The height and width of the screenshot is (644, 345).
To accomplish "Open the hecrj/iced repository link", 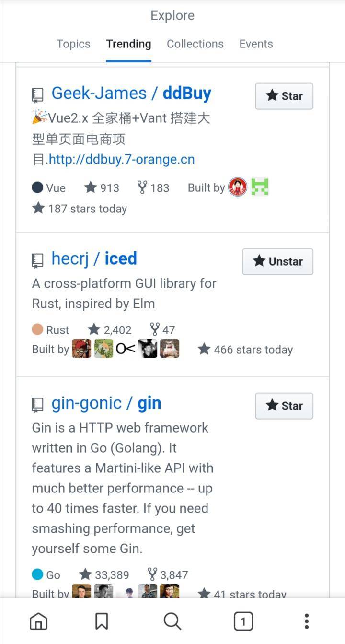I will [x=94, y=258].
